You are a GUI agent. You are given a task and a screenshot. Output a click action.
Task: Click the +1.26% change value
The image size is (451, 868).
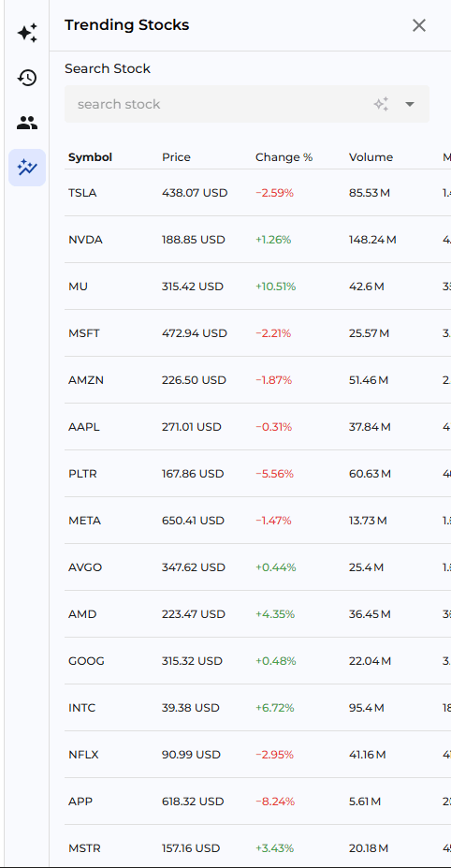click(273, 240)
